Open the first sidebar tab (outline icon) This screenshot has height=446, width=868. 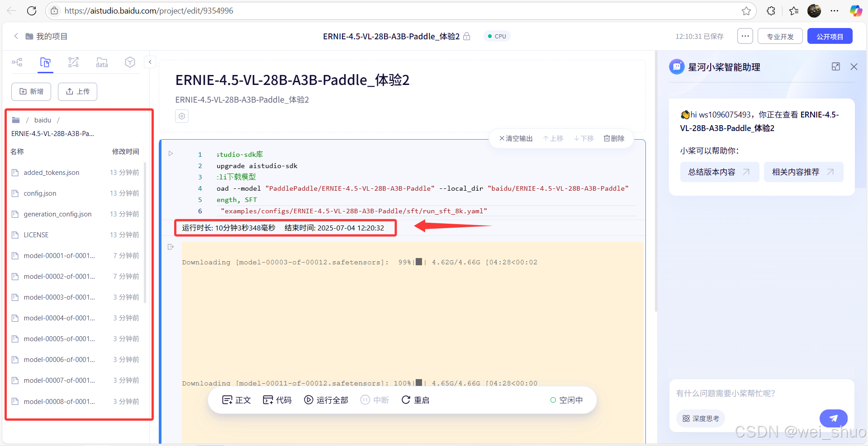click(x=17, y=62)
